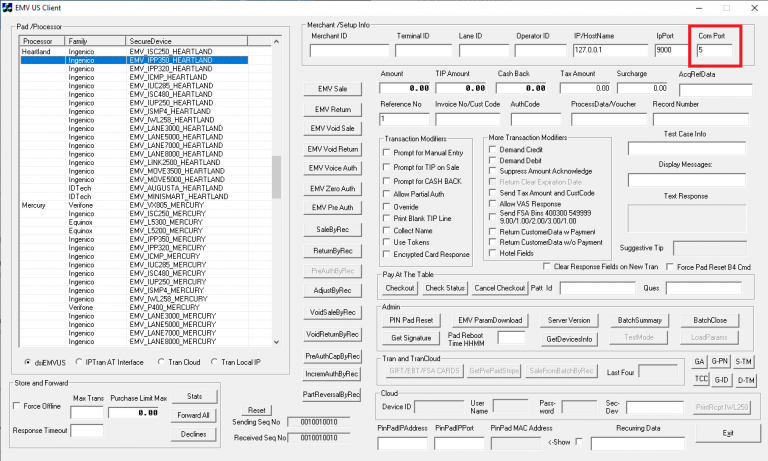
Task: Click the Checkout button
Action: point(400,288)
